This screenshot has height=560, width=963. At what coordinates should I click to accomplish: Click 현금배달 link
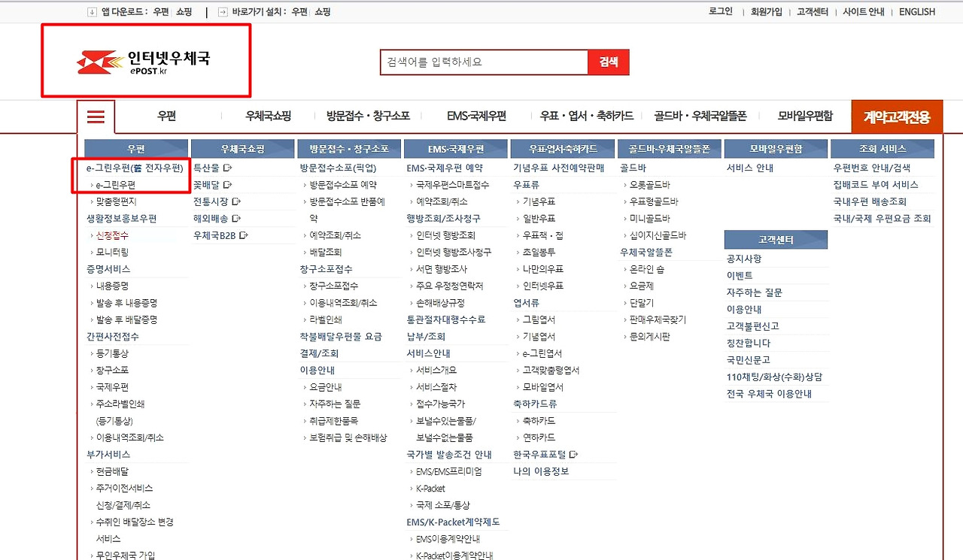(x=112, y=471)
